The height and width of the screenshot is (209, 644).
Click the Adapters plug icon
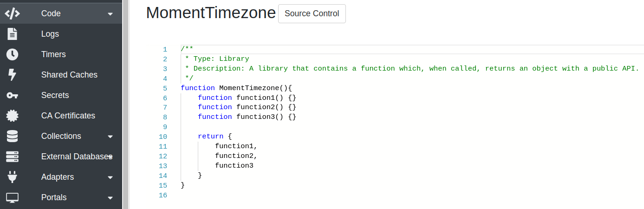pos(12,177)
